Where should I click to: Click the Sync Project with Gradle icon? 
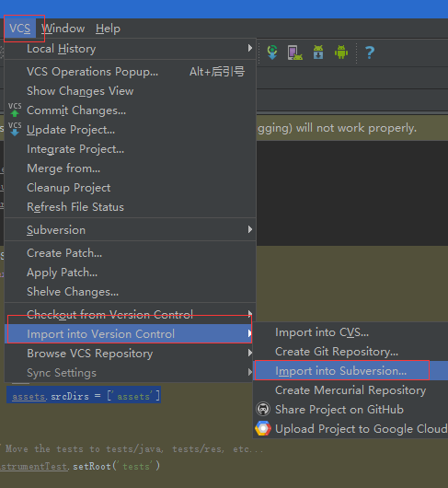coord(272,52)
